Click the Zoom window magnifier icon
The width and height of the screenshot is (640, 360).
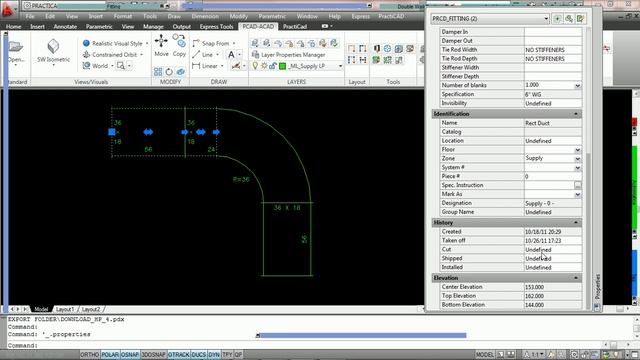[x=120, y=66]
